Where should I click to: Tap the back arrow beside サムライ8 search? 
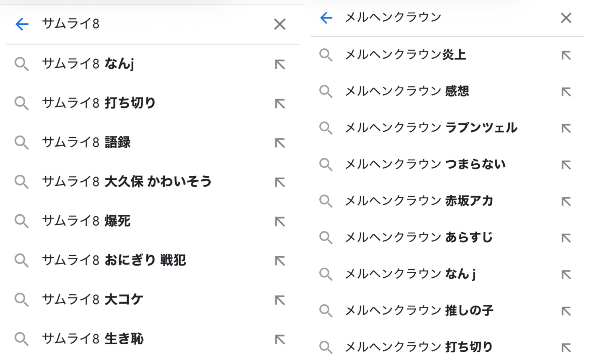[x=22, y=24]
